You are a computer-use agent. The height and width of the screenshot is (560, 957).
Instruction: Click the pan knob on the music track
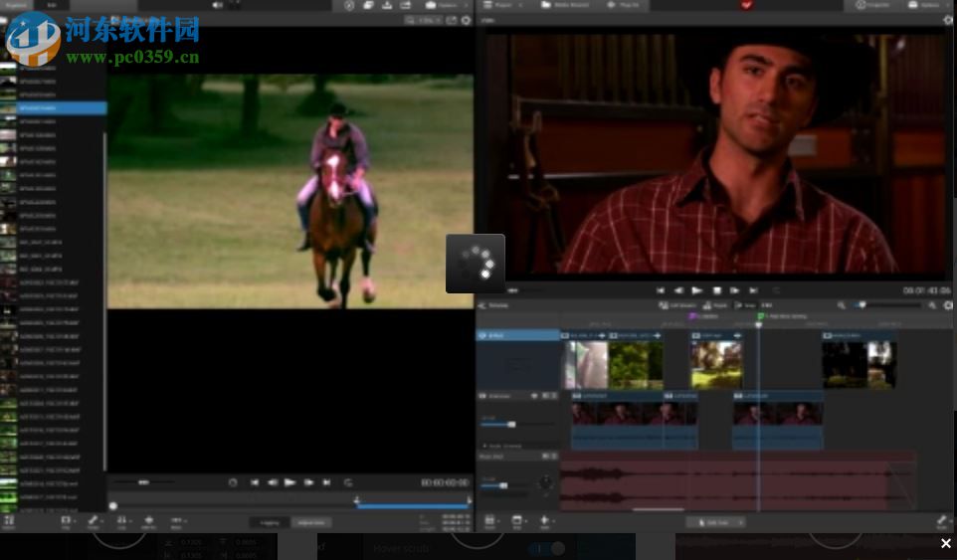click(x=545, y=483)
